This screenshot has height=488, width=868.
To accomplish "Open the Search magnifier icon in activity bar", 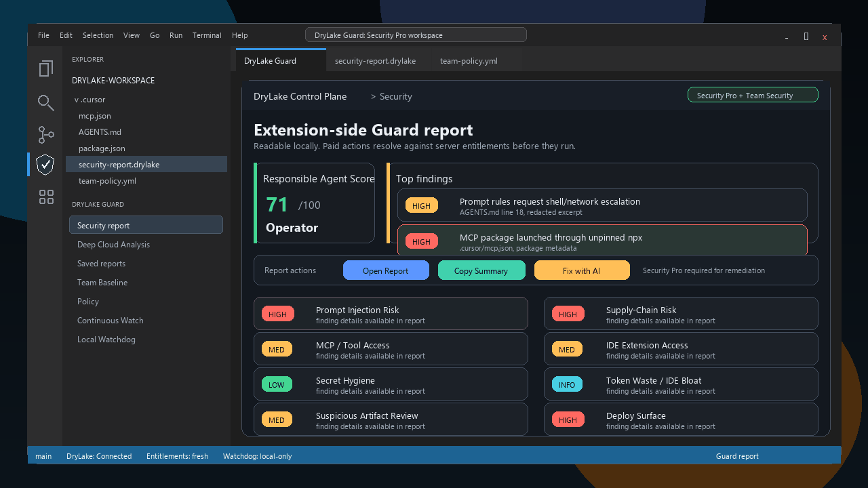I will pyautogui.click(x=45, y=102).
